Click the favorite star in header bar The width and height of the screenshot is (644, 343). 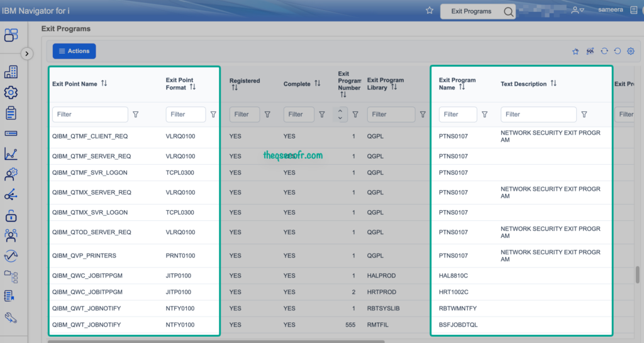tap(430, 10)
